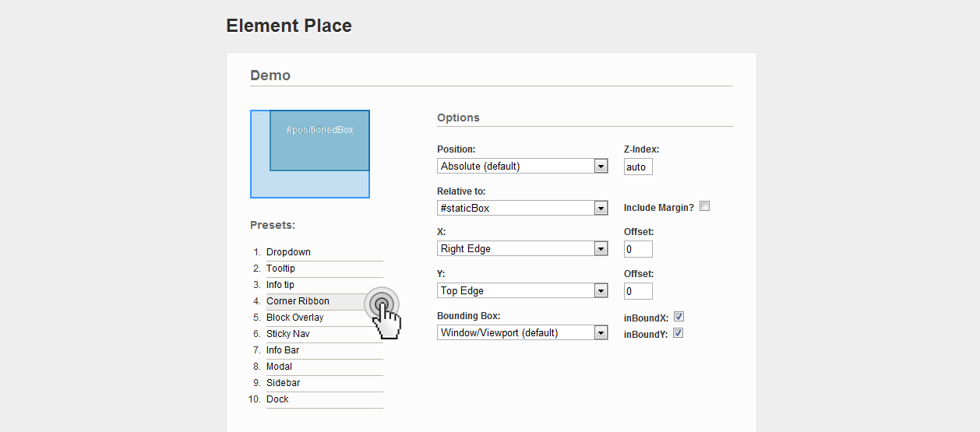Expand the Bounding Box dropdown
Screen dimensions: 980x432
pos(522,333)
